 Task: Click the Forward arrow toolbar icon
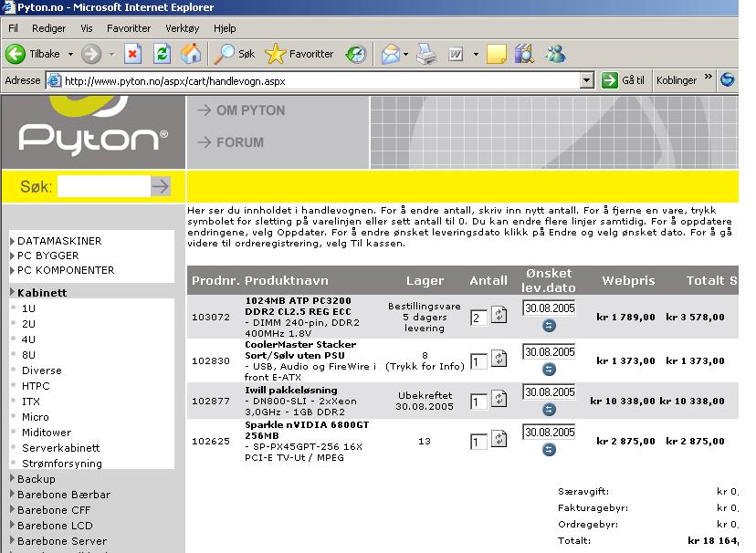pyautogui.click(x=91, y=54)
